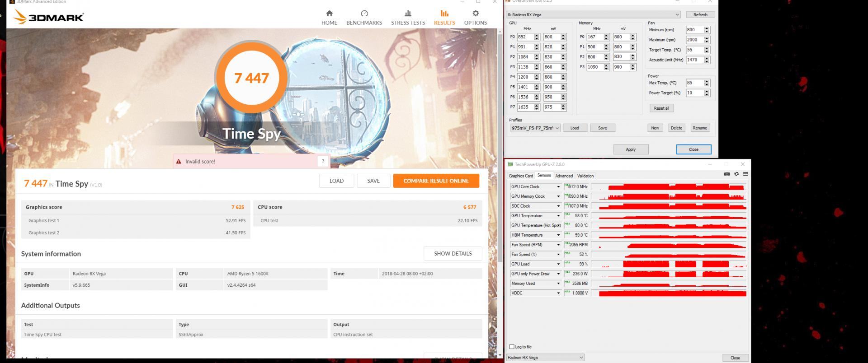Take a GPU-Z screenshot with camera icon

(727, 174)
